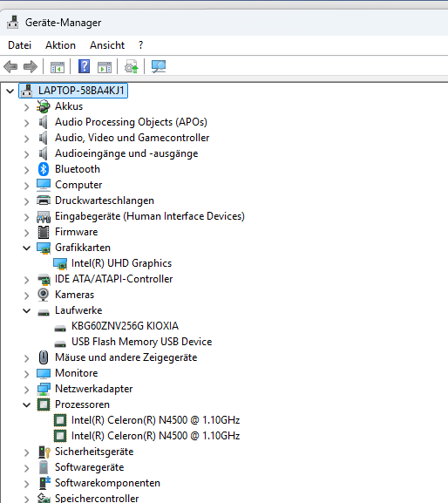Select the Druckwarteschlangen label
448x503 pixels.
(x=105, y=201)
